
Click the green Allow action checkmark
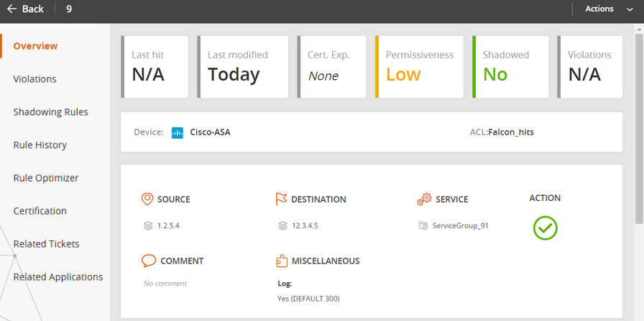[545, 227]
